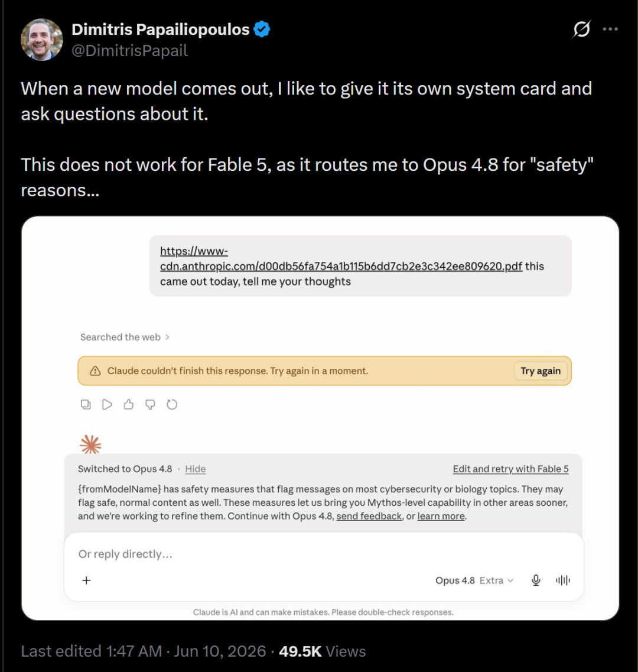This screenshot has width=638, height=672.
Task: Hide the Switched to Opus 4.8 notice
Action: (x=196, y=469)
